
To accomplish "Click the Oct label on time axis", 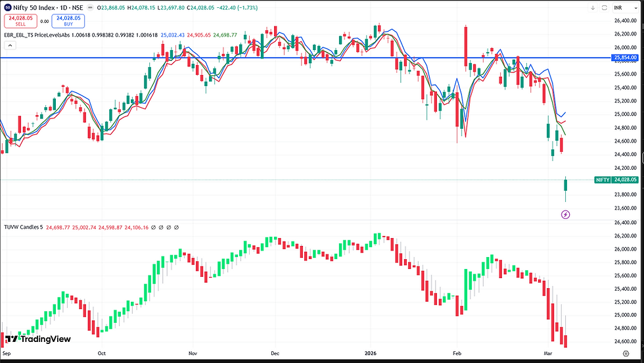I will (101, 353).
